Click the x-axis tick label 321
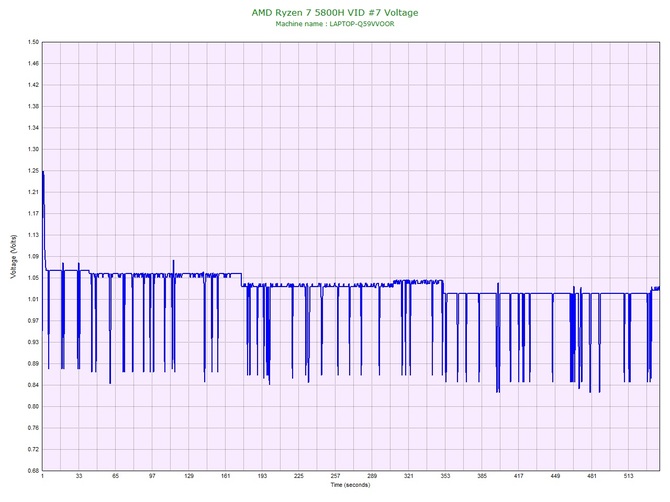 pyautogui.click(x=408, y=476)
